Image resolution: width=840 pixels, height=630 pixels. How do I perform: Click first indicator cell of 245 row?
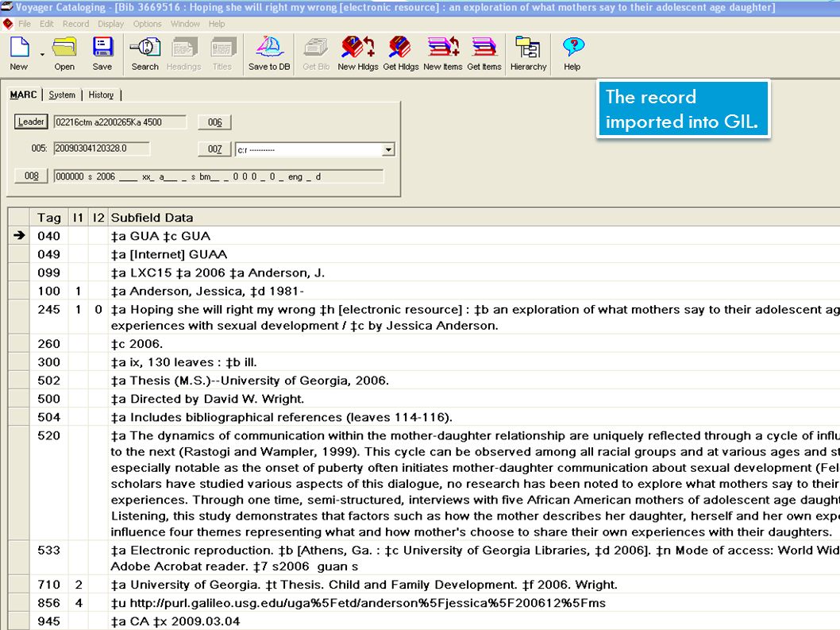[79, 318]
